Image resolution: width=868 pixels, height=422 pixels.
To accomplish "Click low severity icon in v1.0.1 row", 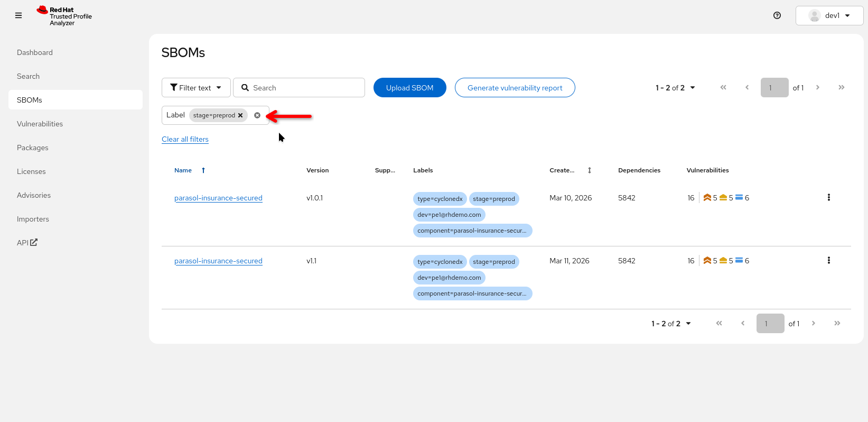I will (x=739, y=198).
